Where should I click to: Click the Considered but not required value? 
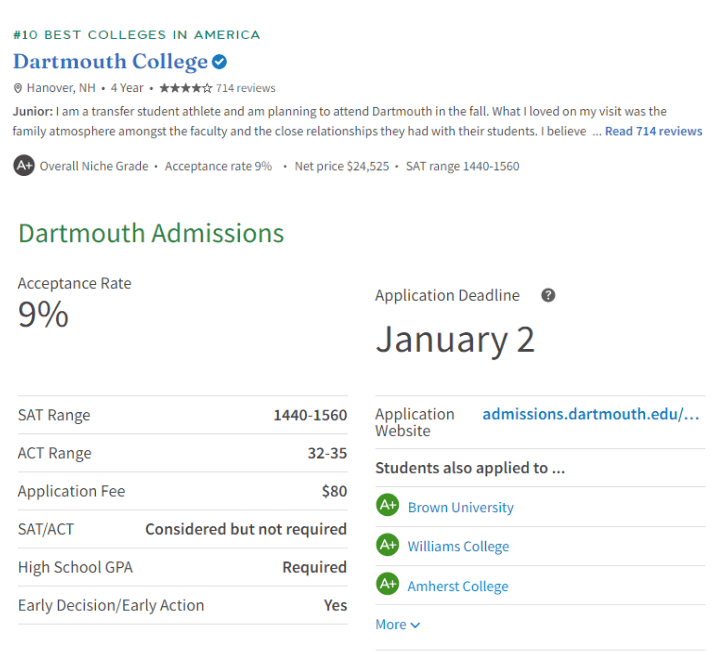[x=246, y=529]
